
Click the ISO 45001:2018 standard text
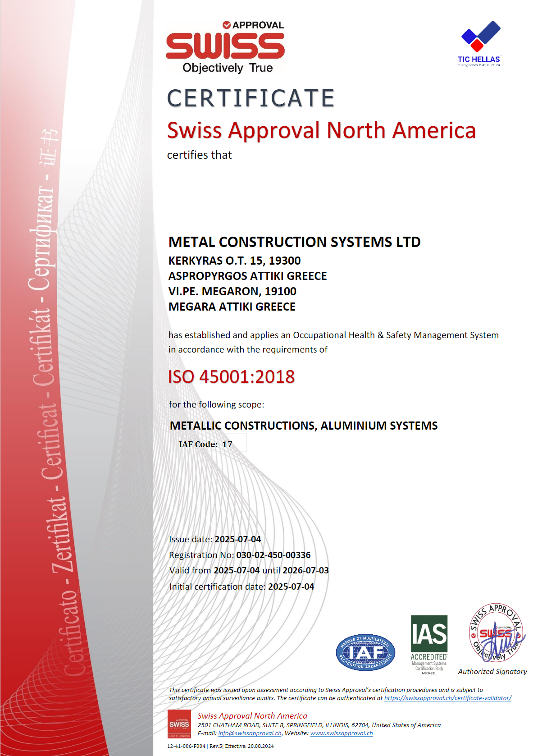[x=231, y=376]
